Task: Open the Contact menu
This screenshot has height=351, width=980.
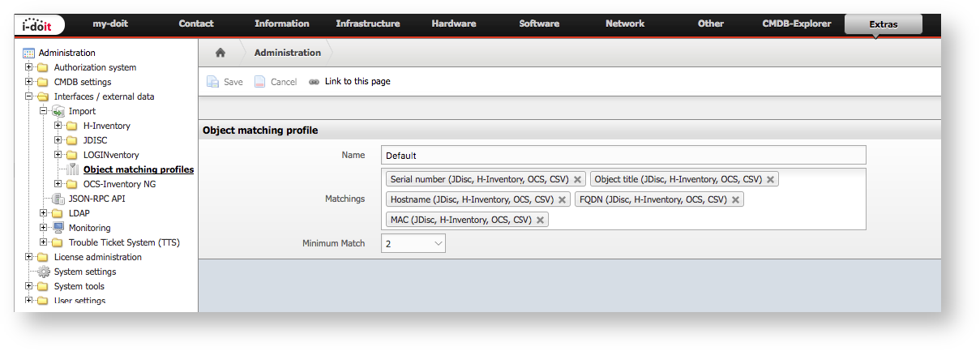Action: (x=196, y=24)
